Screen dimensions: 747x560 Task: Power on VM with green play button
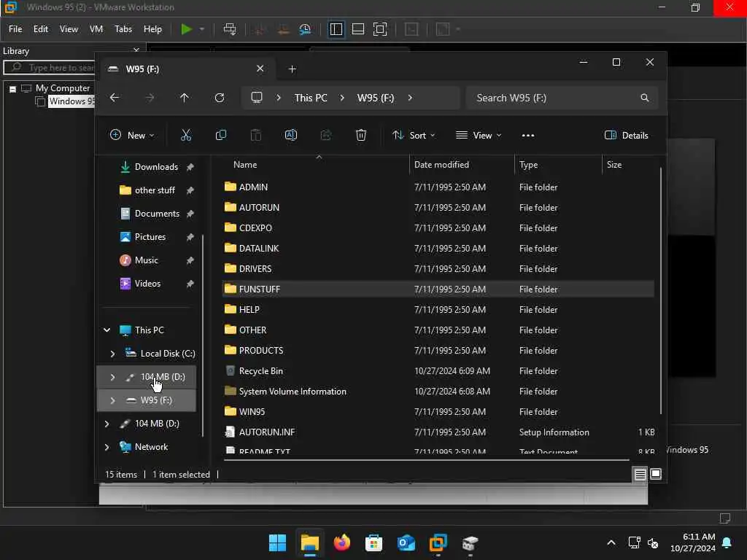pos(186,29)
